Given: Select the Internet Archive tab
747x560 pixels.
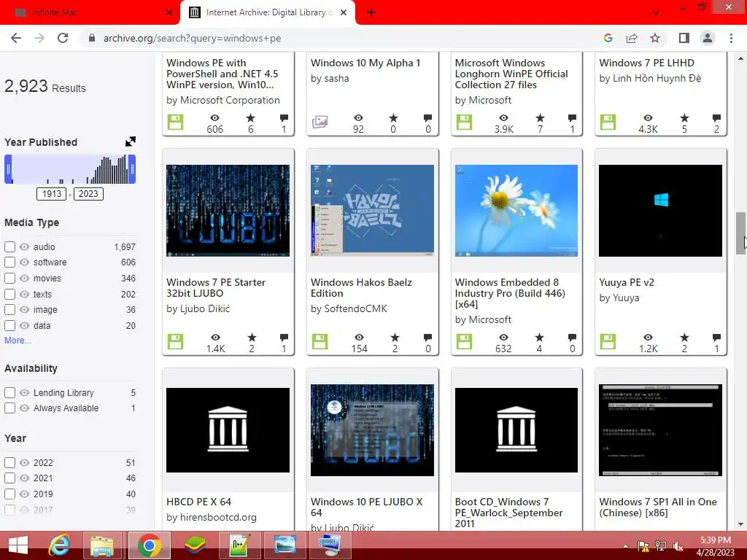Looking at the screenshot, I should 269,12.
